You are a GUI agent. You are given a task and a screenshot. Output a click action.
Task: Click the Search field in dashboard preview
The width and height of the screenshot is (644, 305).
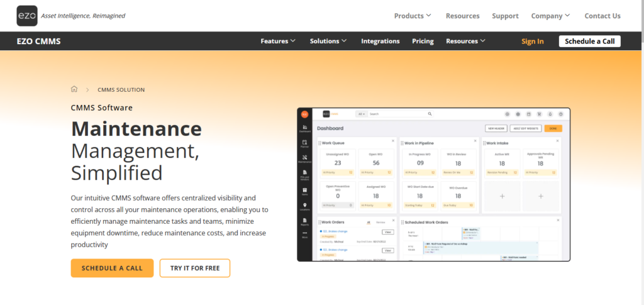click(x=401, y=114)
